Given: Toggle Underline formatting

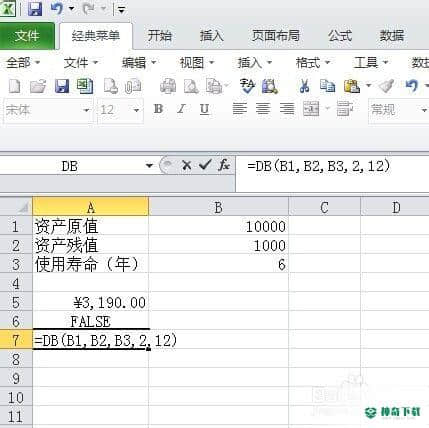Looking at the screenshot, I should (205, 109).
